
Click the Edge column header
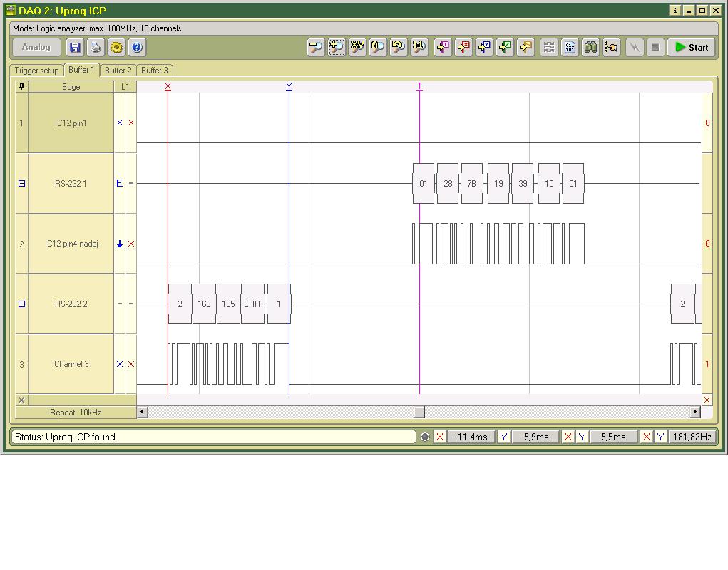71,87
